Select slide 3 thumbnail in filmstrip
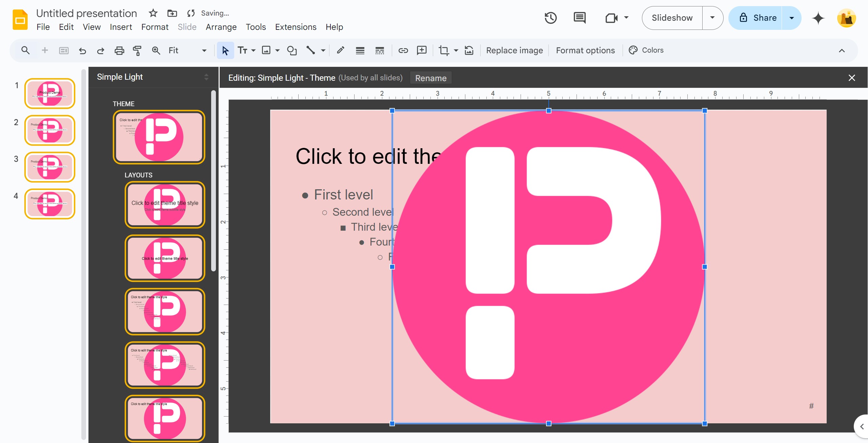This screenshot has height=443, width=868. [50, 167]
